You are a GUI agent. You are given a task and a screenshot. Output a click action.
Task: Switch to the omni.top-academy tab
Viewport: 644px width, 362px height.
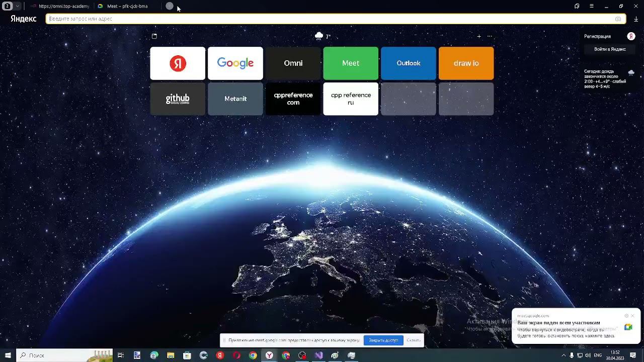click(60, 6)
